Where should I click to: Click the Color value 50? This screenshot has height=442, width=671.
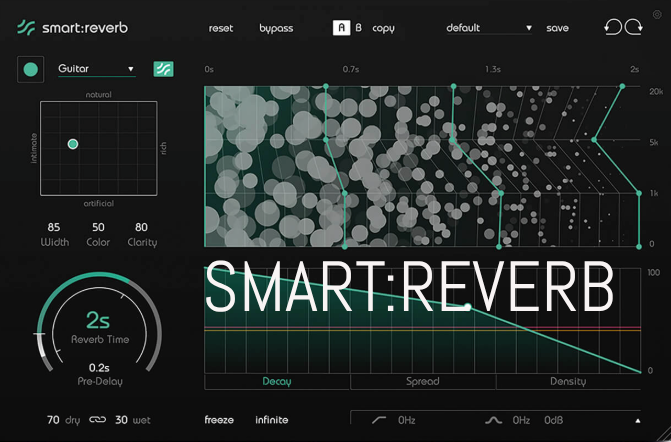point(98,227)
